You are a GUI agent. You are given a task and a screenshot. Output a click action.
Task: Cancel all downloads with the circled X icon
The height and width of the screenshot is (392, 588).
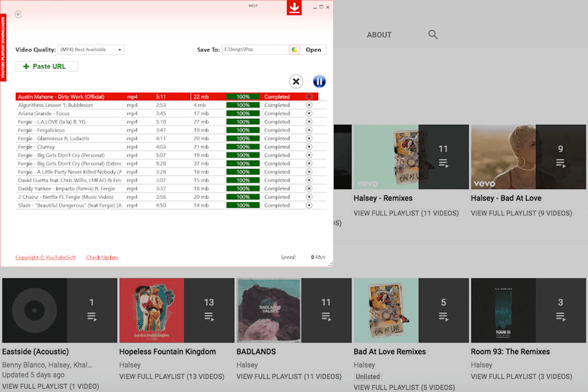(296, 81)
